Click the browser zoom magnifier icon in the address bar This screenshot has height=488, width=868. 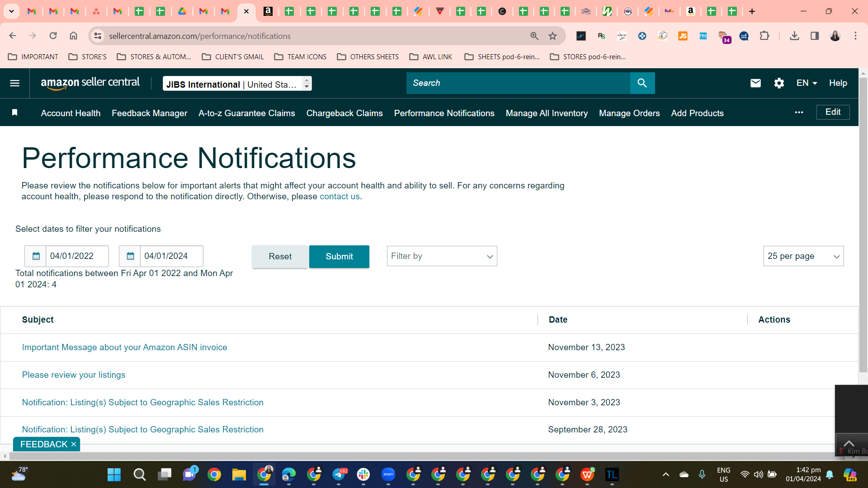click(534, 36)
